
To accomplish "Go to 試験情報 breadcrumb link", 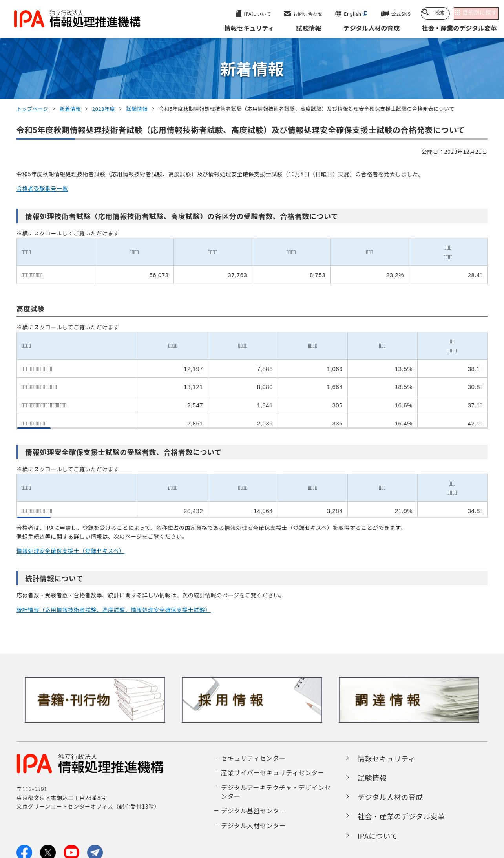I will [137, 109].
